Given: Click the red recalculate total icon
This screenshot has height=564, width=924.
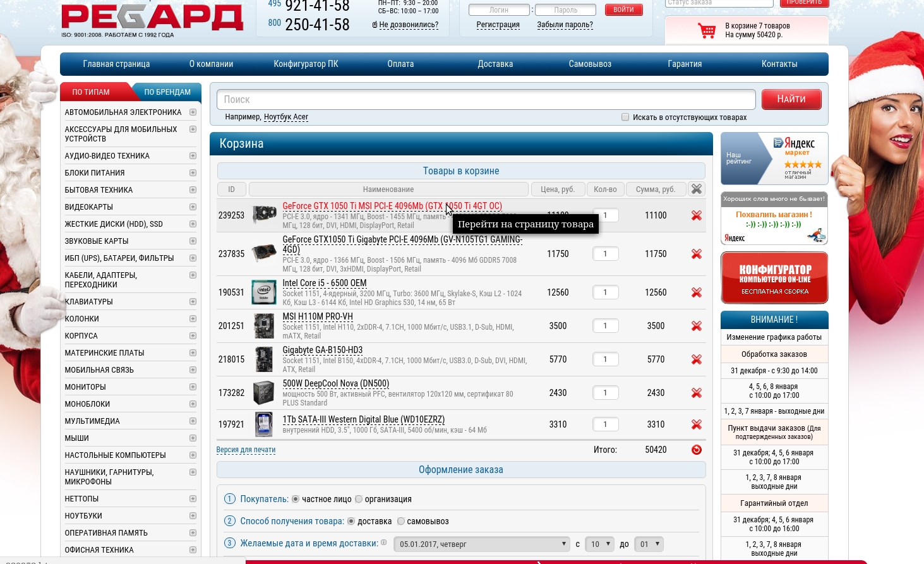Looking at the screenshot, I should pos(697,450).
